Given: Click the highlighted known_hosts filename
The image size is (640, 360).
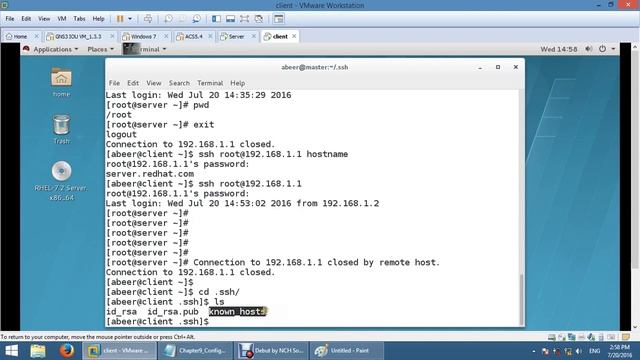Looking at the screenshot, I should pos(237,312).
